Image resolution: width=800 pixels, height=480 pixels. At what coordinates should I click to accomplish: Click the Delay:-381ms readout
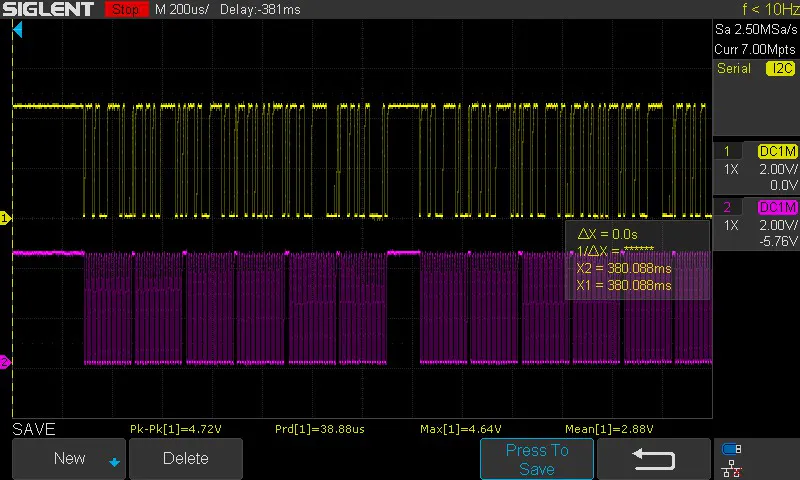coord(260,9)
